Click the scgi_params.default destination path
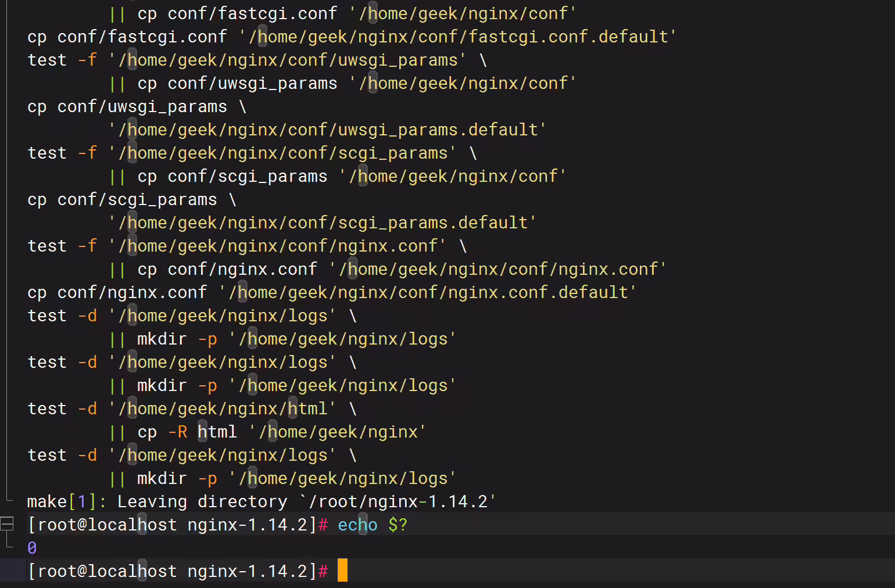 tap(323, 223)
